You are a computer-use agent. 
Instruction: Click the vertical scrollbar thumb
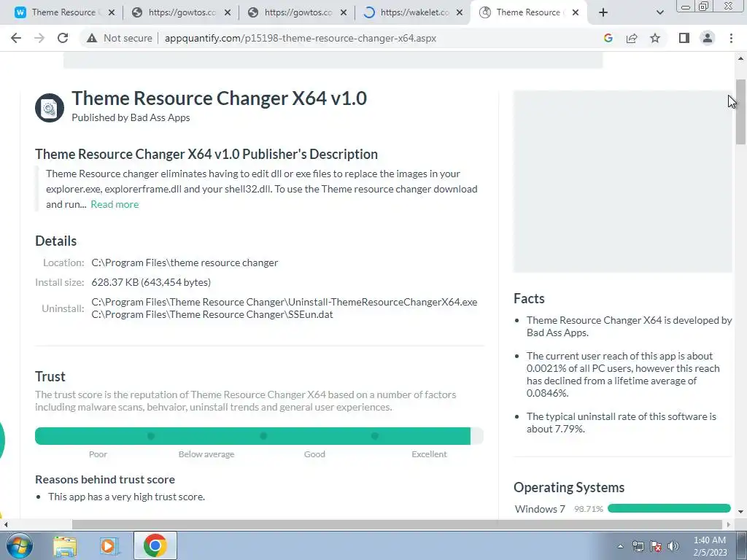click(740, 112)
